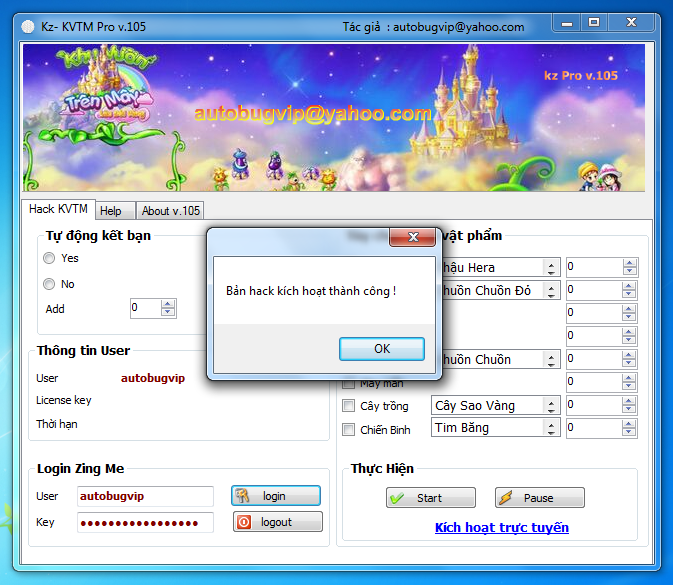The image size is (673, 585).
Task: Click the Key password field
Action: [145, 523]
